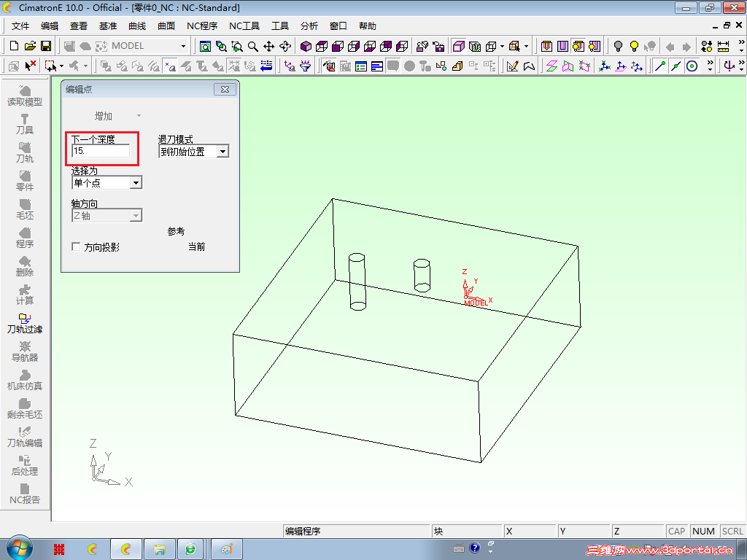Open the paint palette taskbar icon
Image resolution: width=747 pixels, height=560 pixels.
(227, 550)
